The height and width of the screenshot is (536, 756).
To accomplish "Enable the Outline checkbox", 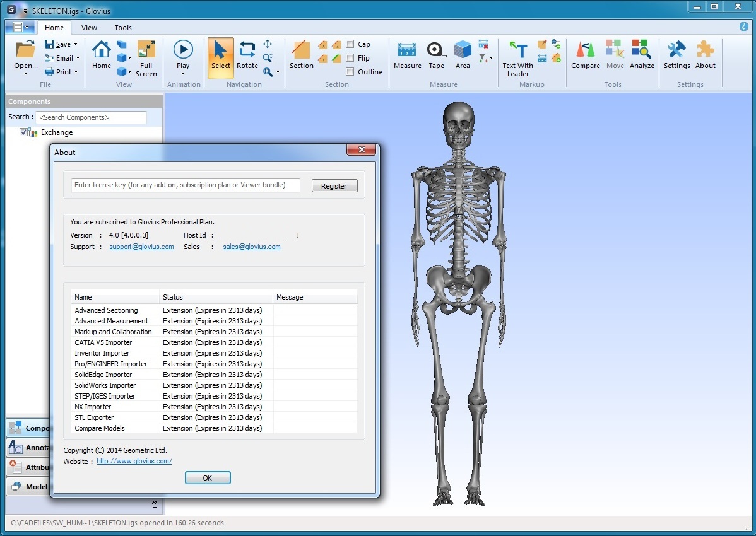I will [x=350, y=72].
